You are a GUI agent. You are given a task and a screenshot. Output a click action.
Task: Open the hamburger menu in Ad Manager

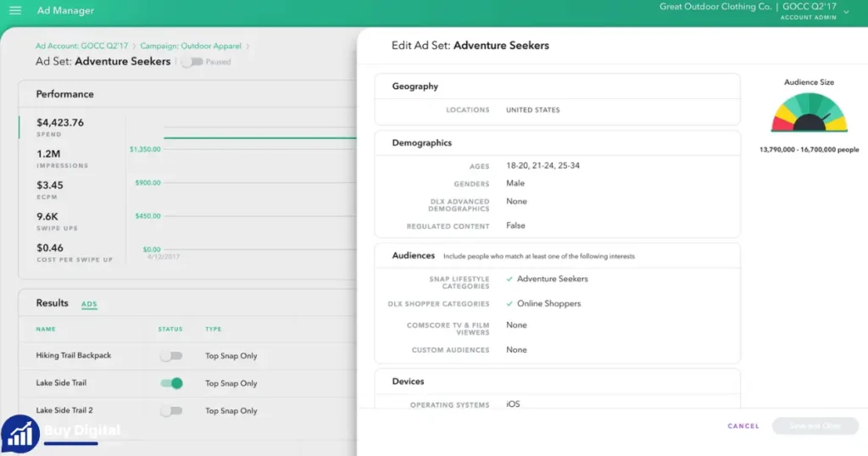pos(15,10)
